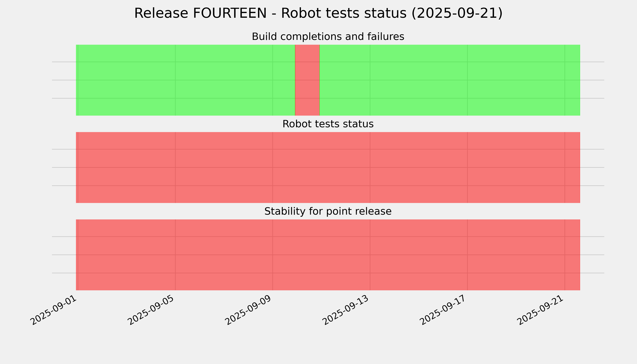Click the red failure band in builds chart

(x=307, y=80)
